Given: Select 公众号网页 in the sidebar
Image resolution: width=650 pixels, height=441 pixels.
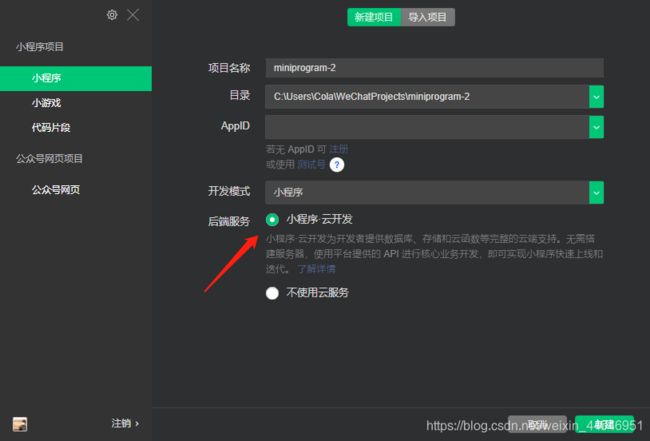Looking at the screenshot, I should (x=56, y=190).
